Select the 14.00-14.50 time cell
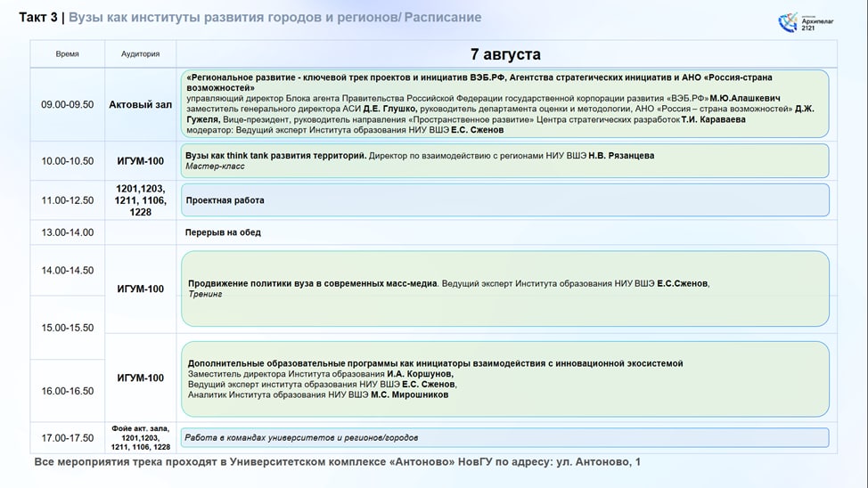868x488 pixels. click(67, 271)
